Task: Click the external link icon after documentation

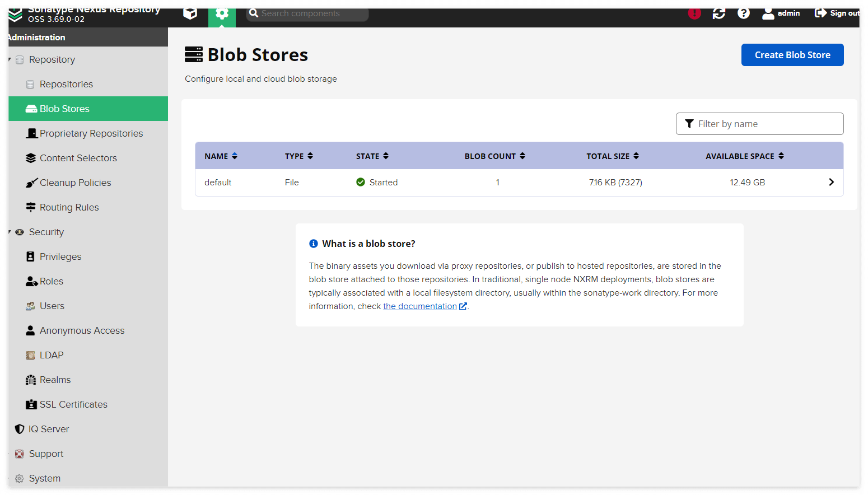Action: click(x=463, y=306)
